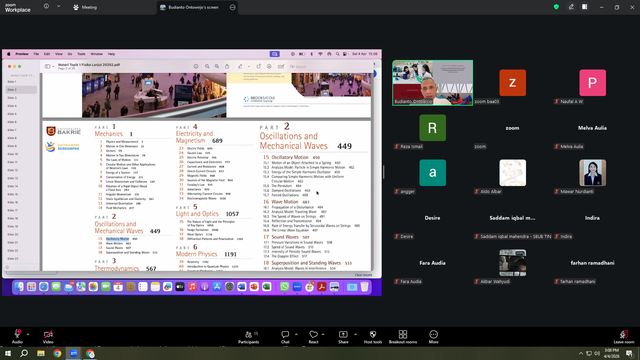Viewport: 640px width, 360px height.
Task: Click the Zoom taskbar icon
Action: tap(74, 353)
